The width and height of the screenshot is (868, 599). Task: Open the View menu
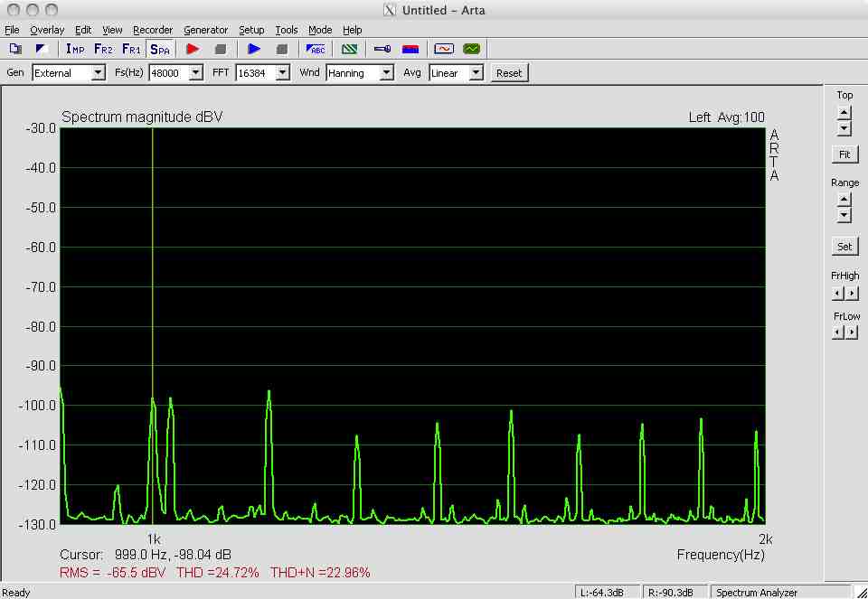[112, 30]
